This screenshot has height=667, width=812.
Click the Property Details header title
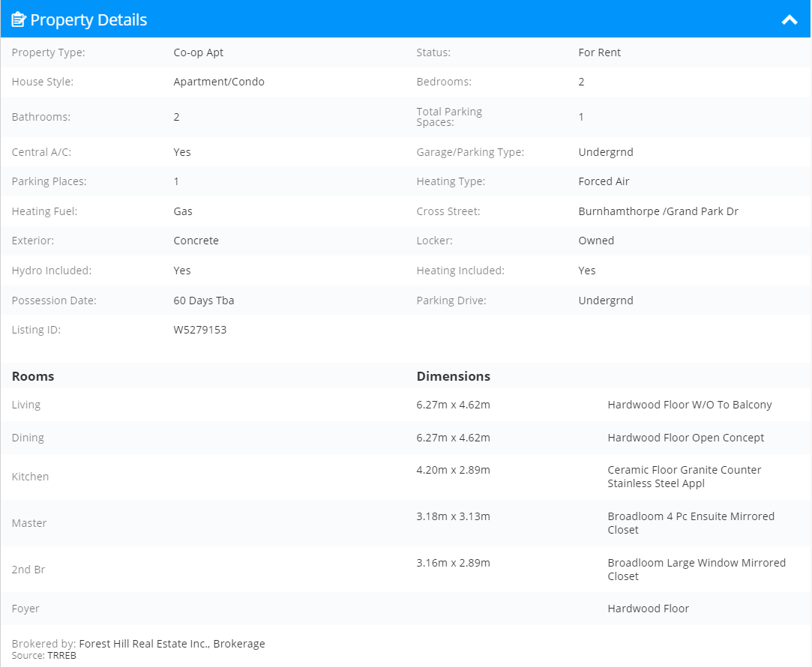coord(88,19)
